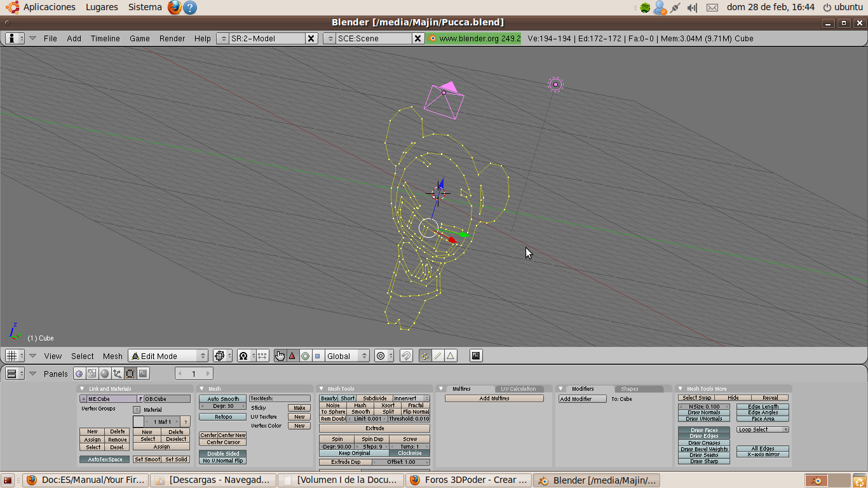
Task: Click the Subdivide button
Action: 375,398
